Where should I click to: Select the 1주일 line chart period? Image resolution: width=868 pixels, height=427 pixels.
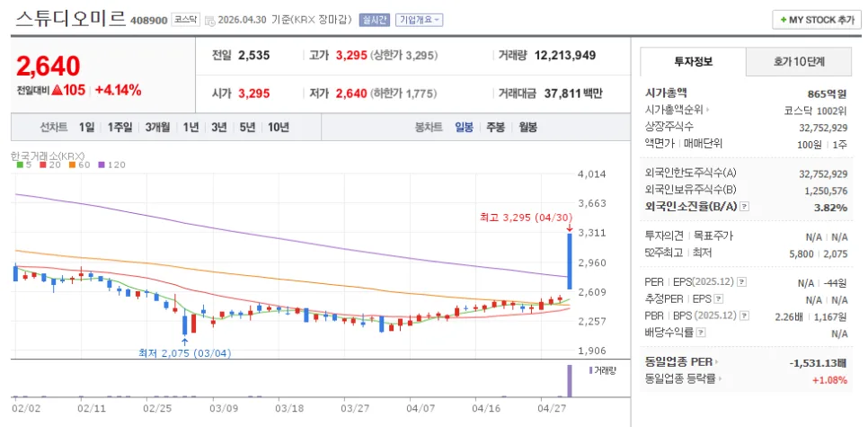click(120, 127)
